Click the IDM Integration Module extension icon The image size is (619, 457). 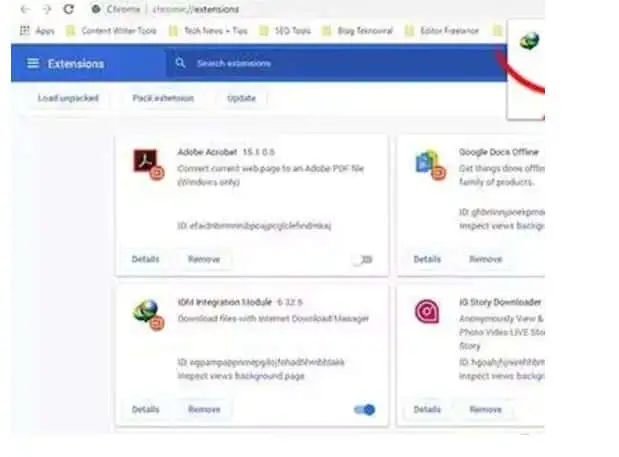click(x=148, y=315)
